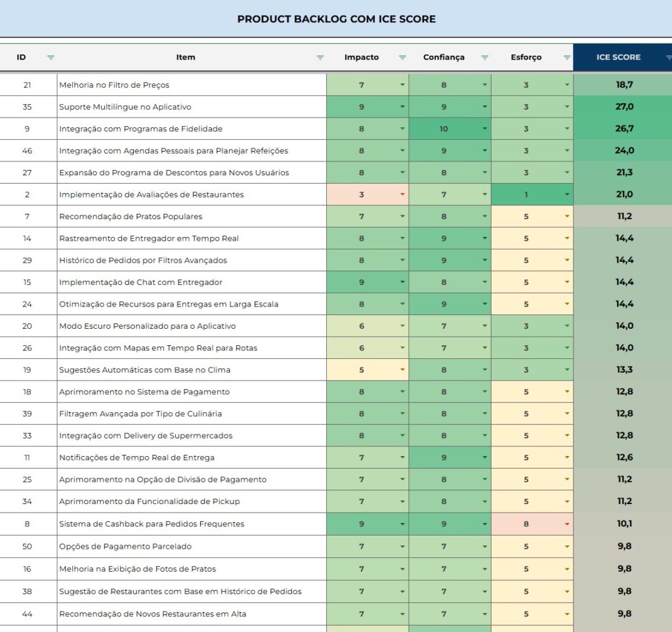Select cell 'Aprimoramento da Funcionalidade de Pickup'
Viewport: 672px width, 632px height.
click(x=192, y=501)
